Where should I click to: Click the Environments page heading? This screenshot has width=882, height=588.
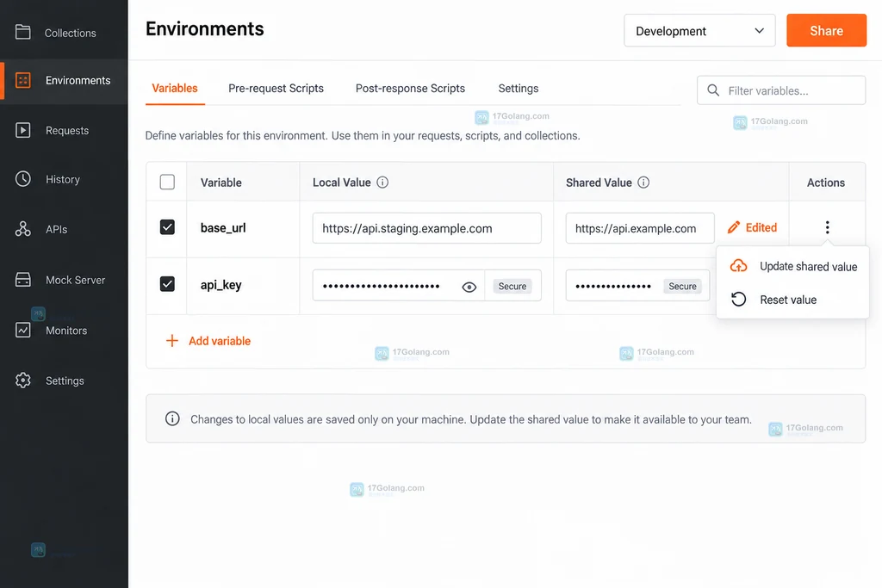point(205,28)
